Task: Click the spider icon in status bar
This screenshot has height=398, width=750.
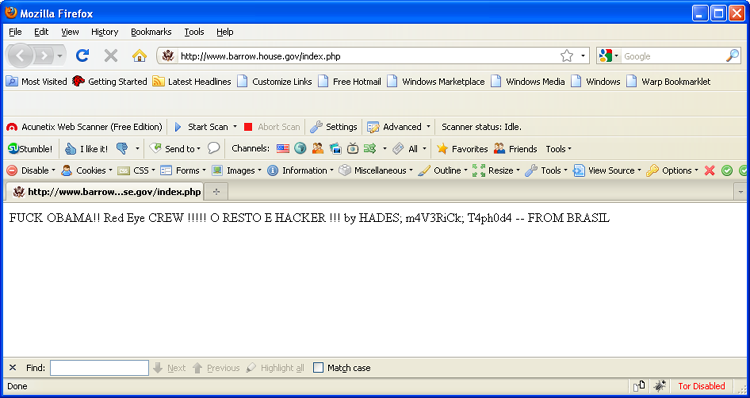Action: (x=660, y=386)
